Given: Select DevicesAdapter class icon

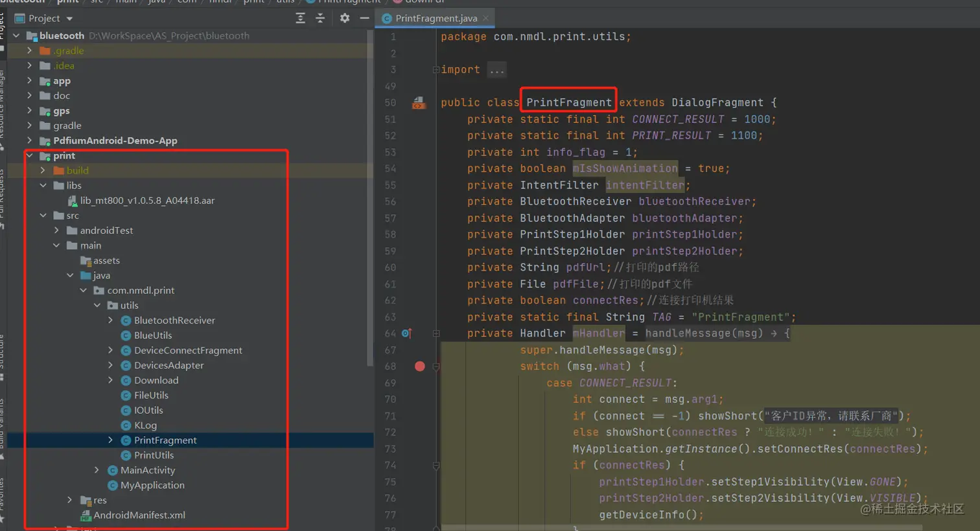Looking at the screenshot, I should (126, 365).
